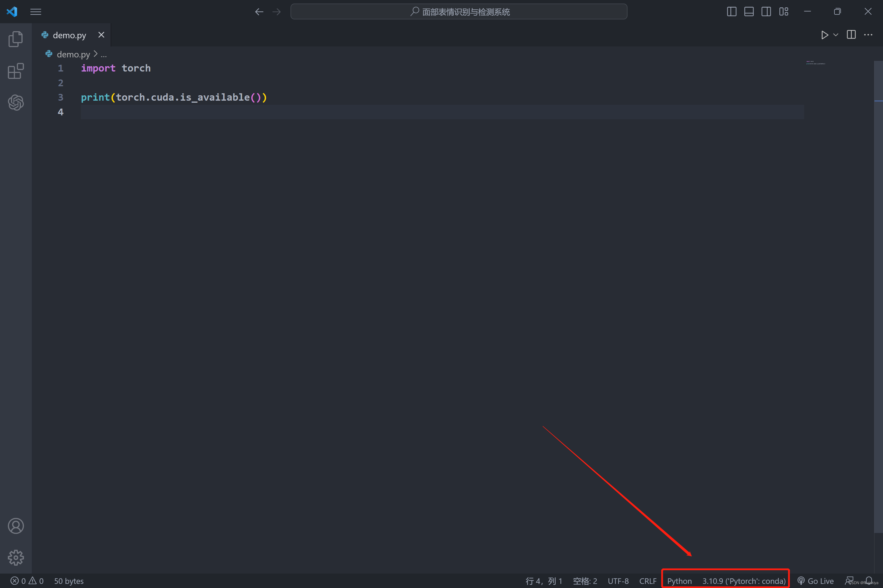Run the Python file
The height and width of the screenshot is (588, 883).
[824, 35]
